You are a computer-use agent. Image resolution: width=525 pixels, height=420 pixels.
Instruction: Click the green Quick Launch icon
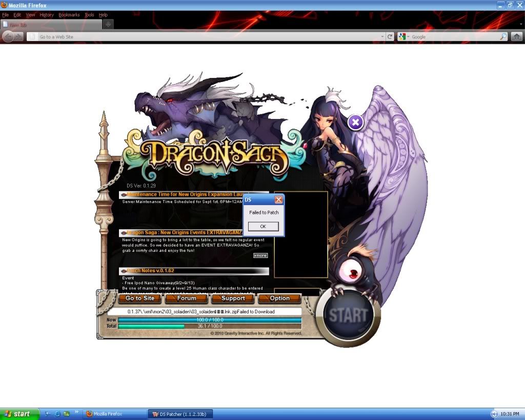(67, 414)
